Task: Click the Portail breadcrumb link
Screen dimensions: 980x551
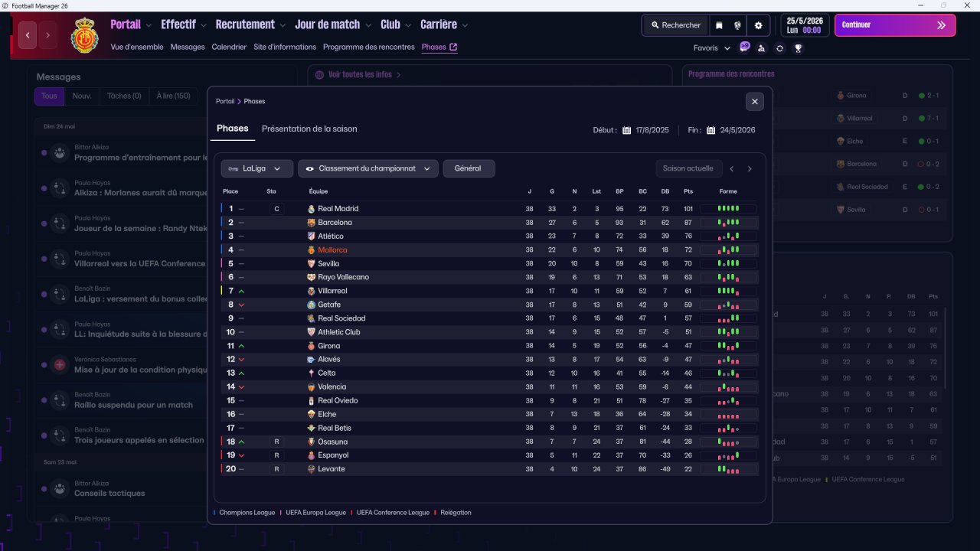Action: [225, 101]
